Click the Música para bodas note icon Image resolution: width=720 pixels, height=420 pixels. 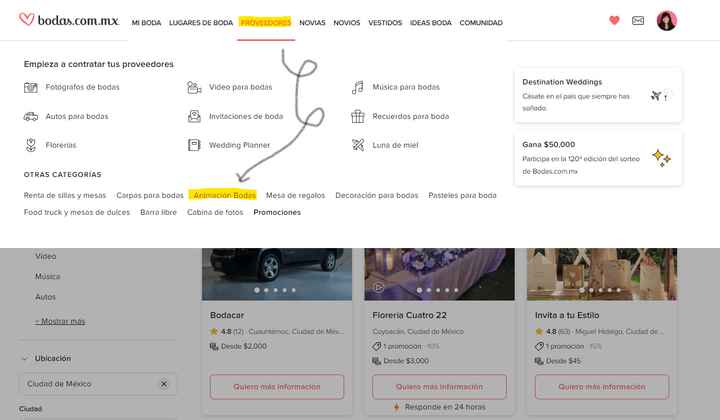358,87
